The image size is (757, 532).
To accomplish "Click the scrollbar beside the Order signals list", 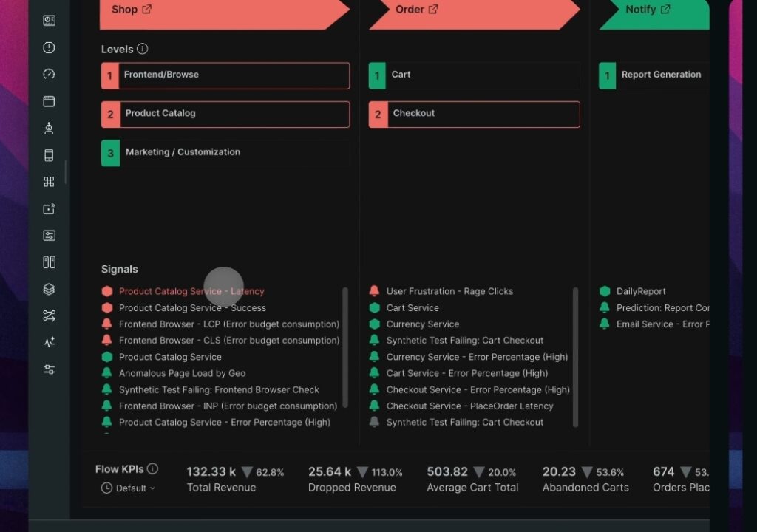I will pos(575,355).
